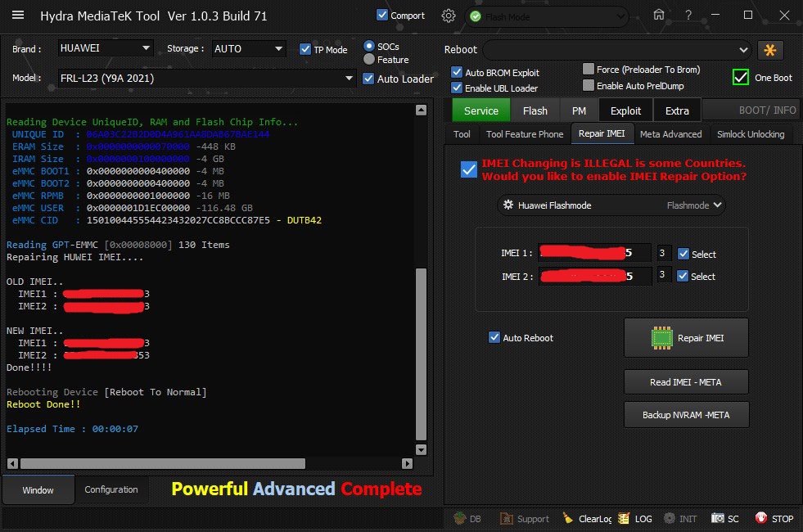Click log vertical scrollbar thumb

[421, 354]
